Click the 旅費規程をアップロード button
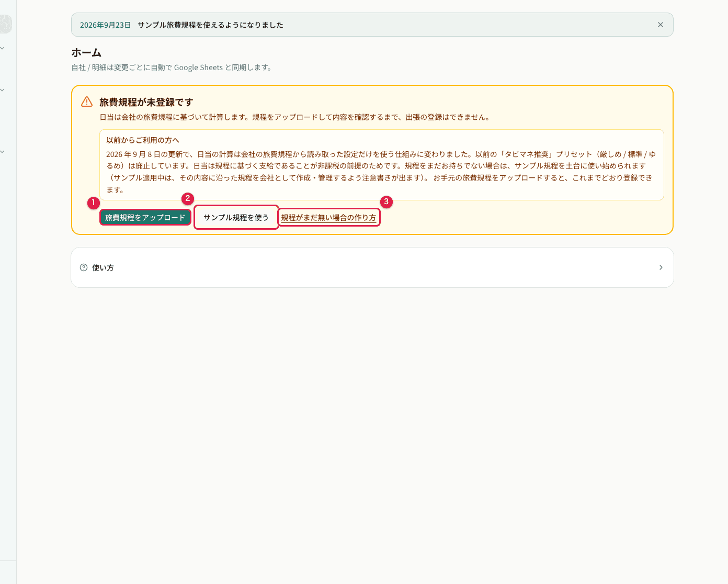This screenshot has width=728, height=584. click(145, 217)
